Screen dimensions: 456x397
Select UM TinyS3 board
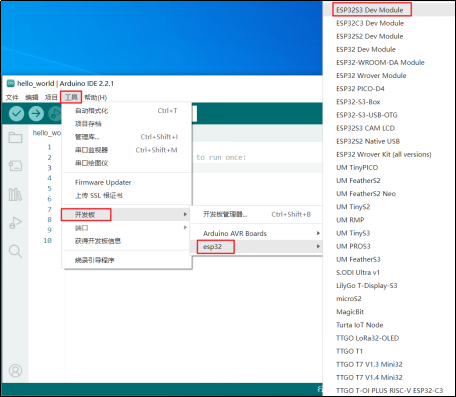tap(389, 233)
